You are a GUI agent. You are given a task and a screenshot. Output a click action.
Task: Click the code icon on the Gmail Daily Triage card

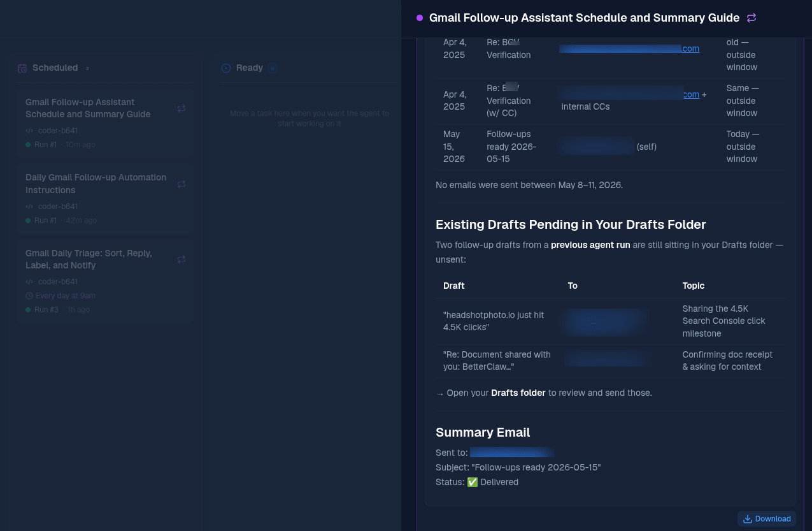[29, 282]
